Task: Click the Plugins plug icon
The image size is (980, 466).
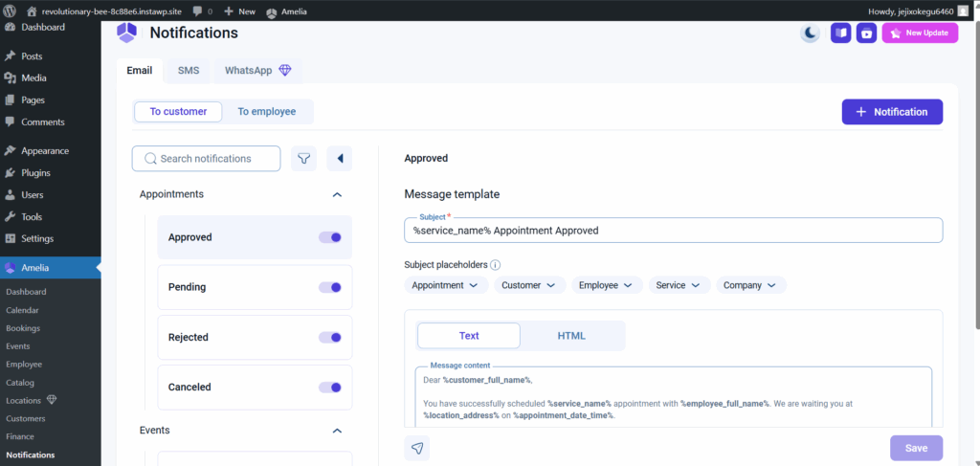Action: click(10, 173)
